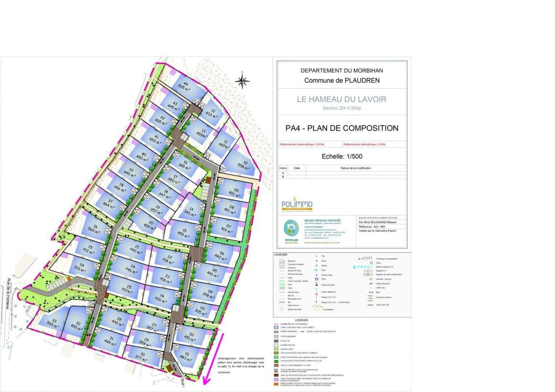
Task: Click the 'Rattachement planimétrique: LOCAL' text
Action: (302, 145)
